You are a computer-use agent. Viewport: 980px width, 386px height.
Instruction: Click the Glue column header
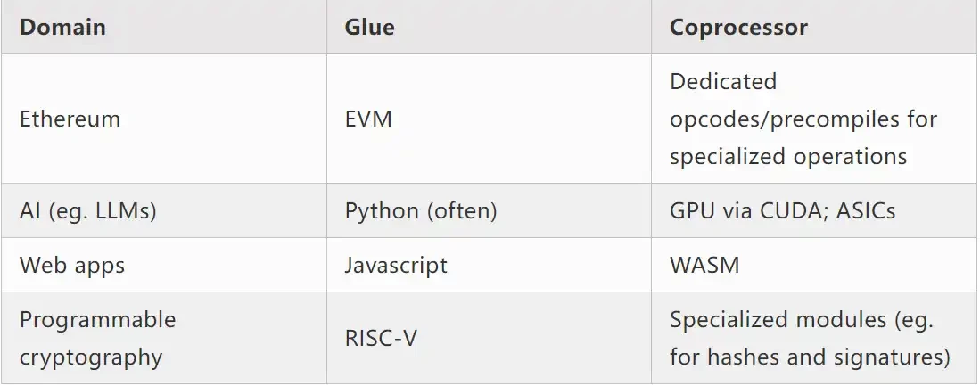click(x=369, y=28)
